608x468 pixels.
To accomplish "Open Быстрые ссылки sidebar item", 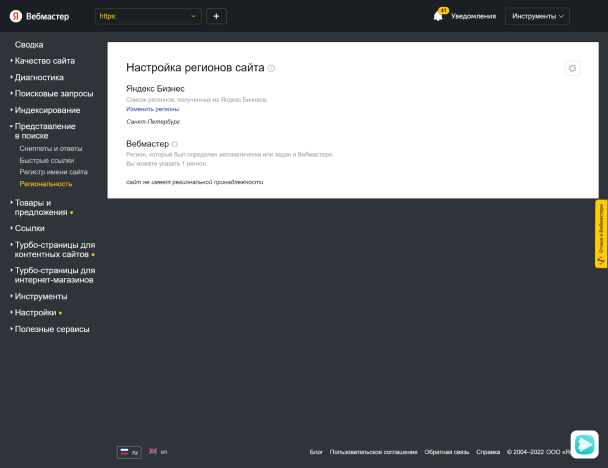I will point(46,160).
